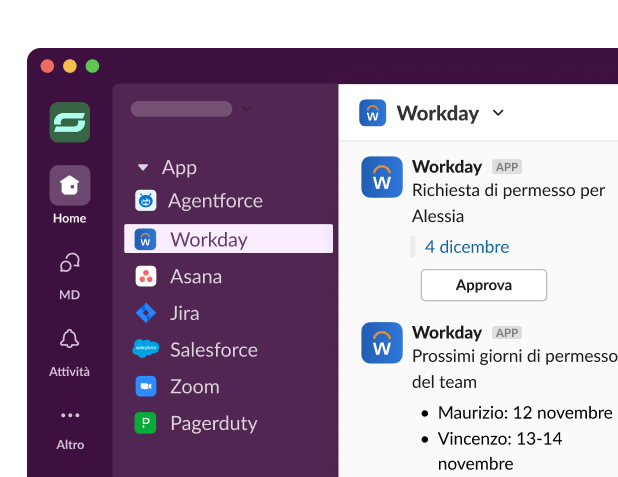Click the Altro label in the rail
Image resolution: width=618 pixels, height=477 pixels.
click(70, 445)
